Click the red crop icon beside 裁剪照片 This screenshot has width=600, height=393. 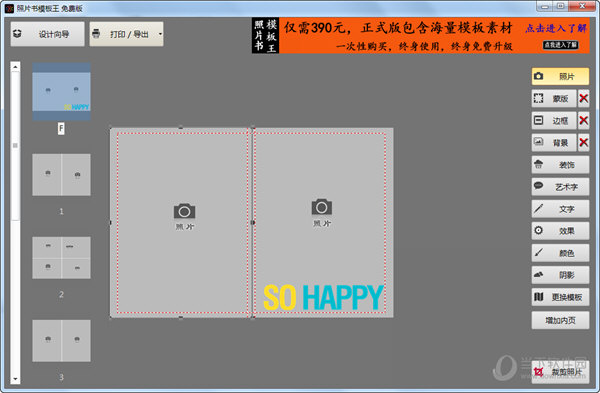[x=539, y=372]
